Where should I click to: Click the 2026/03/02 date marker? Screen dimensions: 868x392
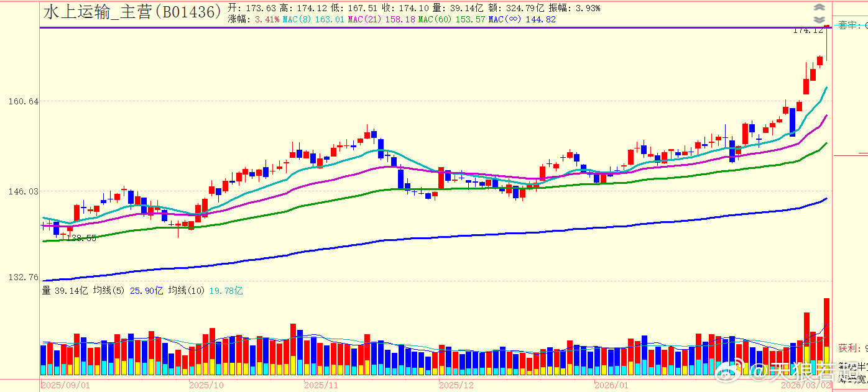coord(806,385)
